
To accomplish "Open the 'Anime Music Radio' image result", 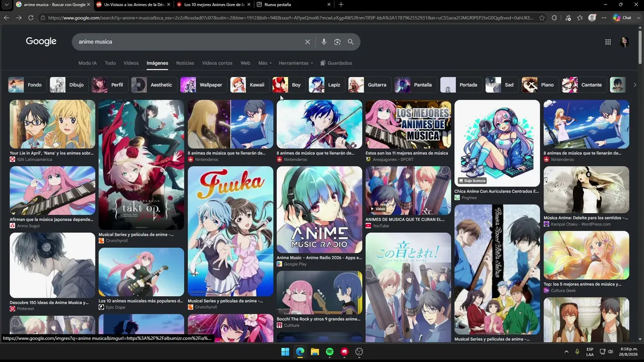I will click(x=319, y=210).
